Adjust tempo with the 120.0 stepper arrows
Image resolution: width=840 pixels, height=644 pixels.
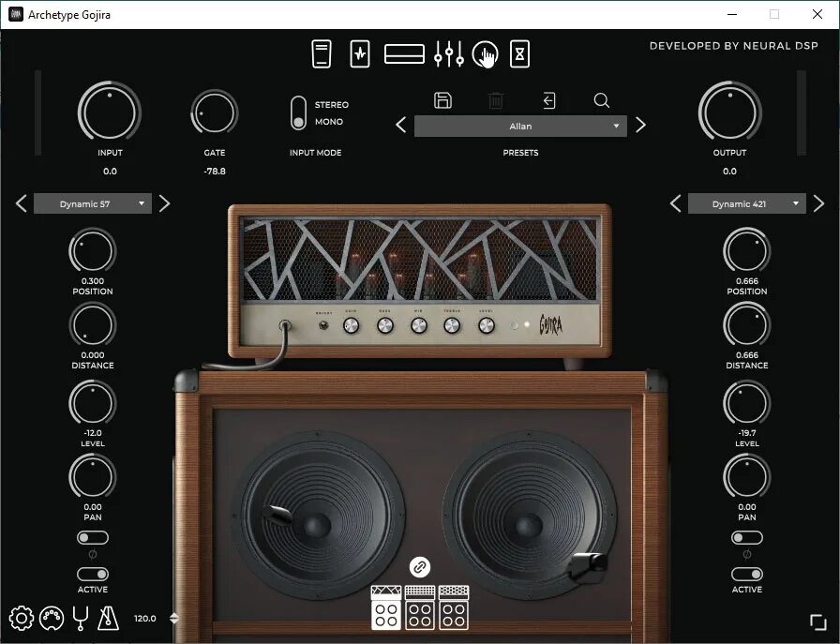pos(174,619)
